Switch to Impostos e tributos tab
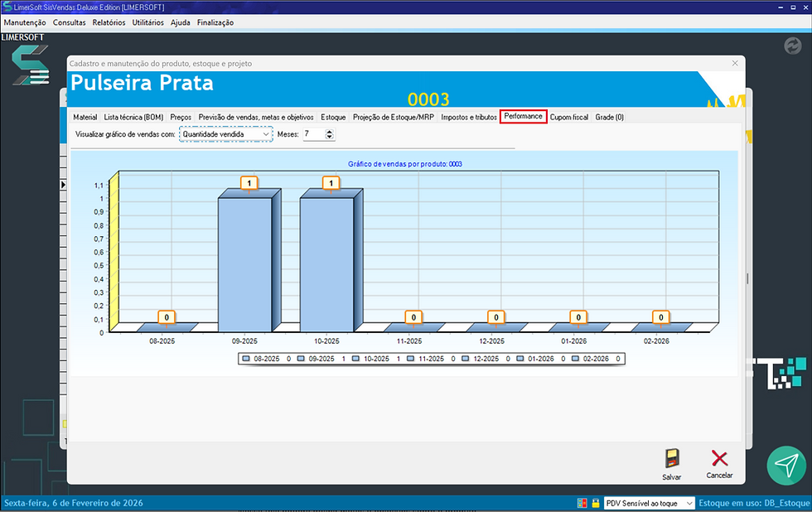 pos(469,117)
